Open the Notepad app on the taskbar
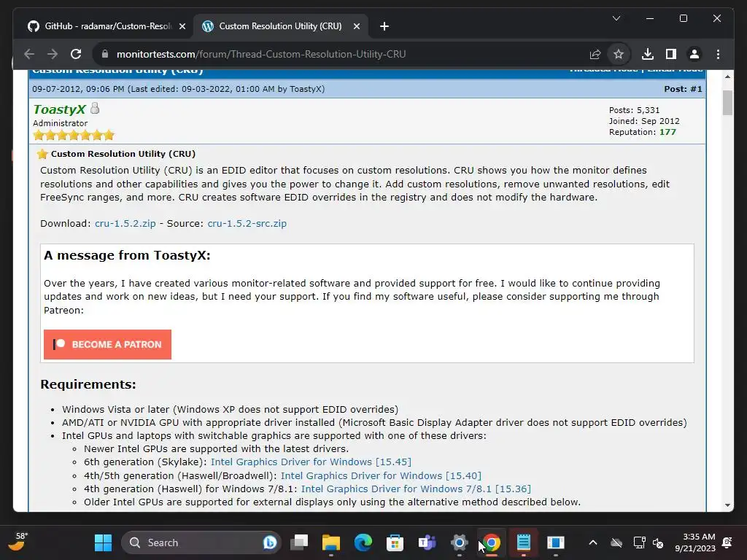Viewport: 747px width, 560px height. [x=523, y=542]
